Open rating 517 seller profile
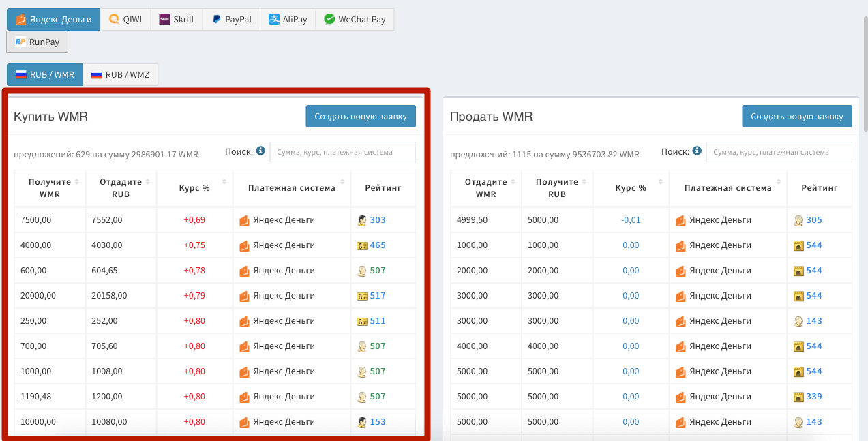Screen dimensions: 868x441 coord(378,296)
